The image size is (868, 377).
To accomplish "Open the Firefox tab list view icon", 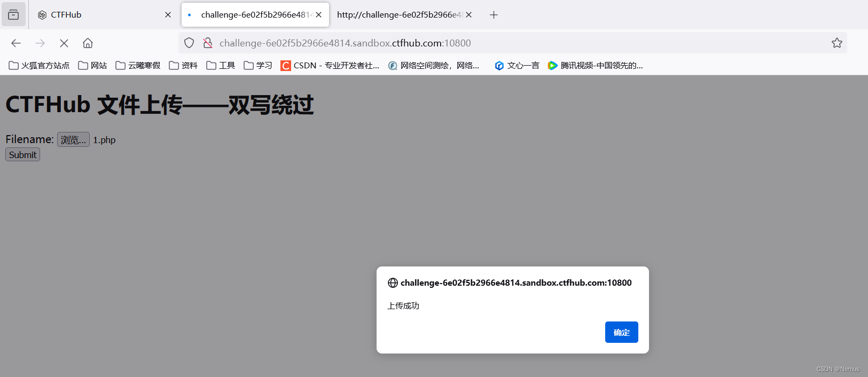I will tap(13, 14).
